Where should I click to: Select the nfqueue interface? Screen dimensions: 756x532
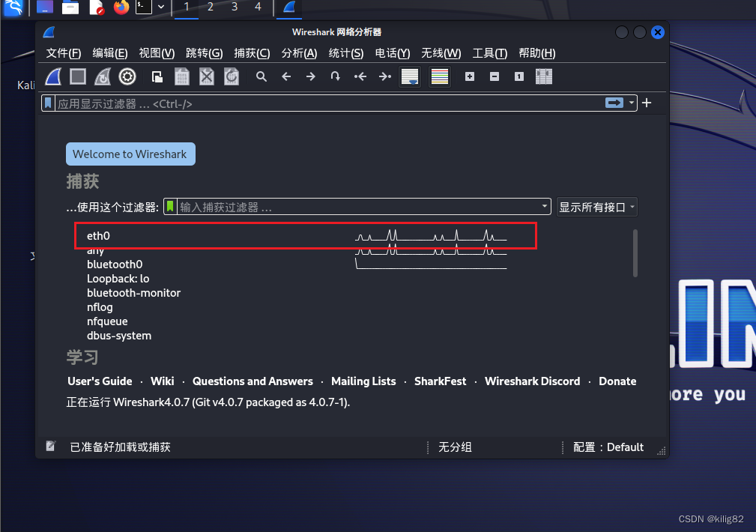click(107, 321)
